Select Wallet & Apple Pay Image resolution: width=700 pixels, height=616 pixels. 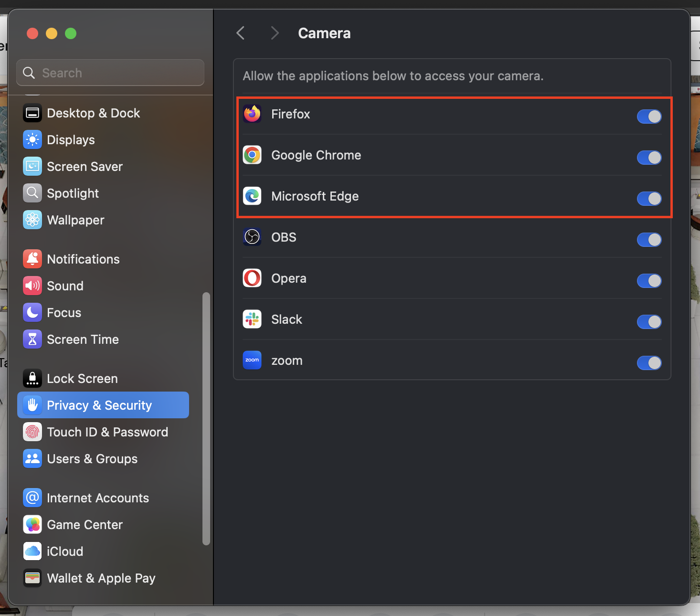(x=101, y=578)
